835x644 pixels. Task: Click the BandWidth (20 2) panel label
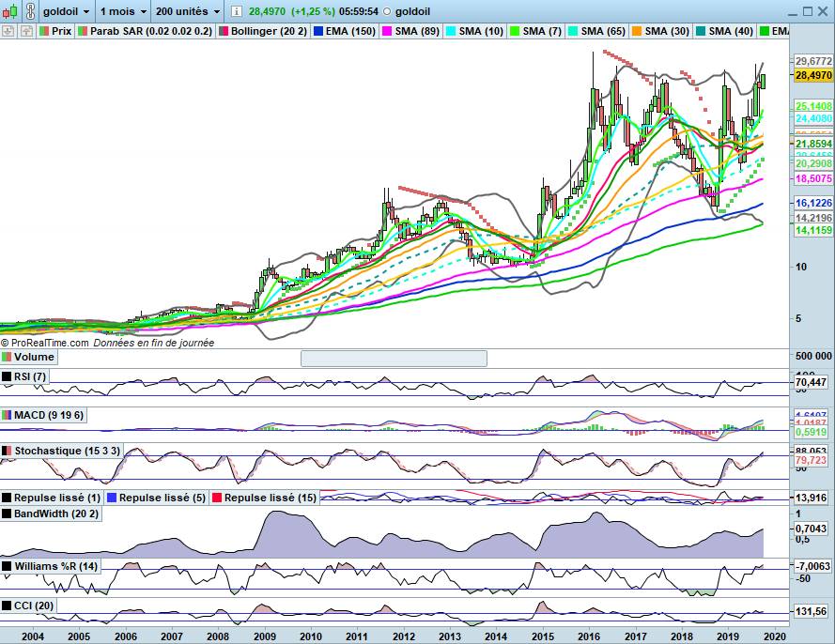click(50, 514)
